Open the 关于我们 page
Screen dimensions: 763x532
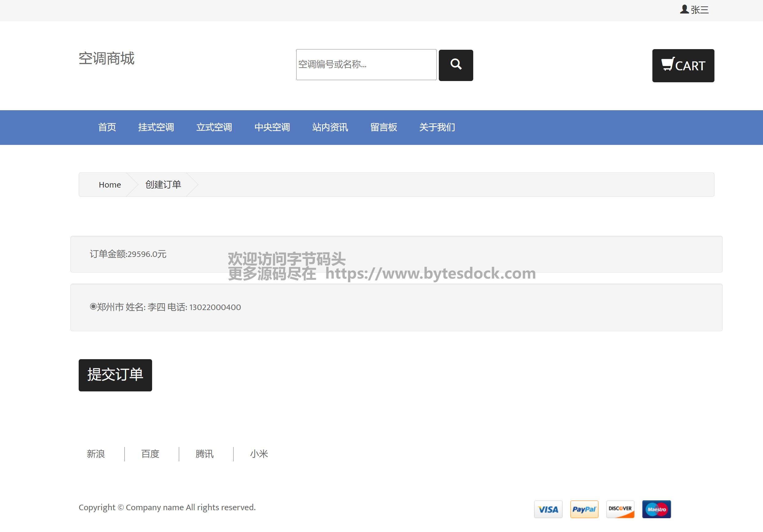click(x=437, y=127)
